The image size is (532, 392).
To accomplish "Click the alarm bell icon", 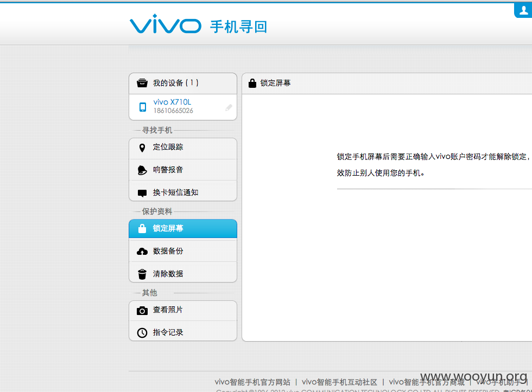I will tap(142, 170).
